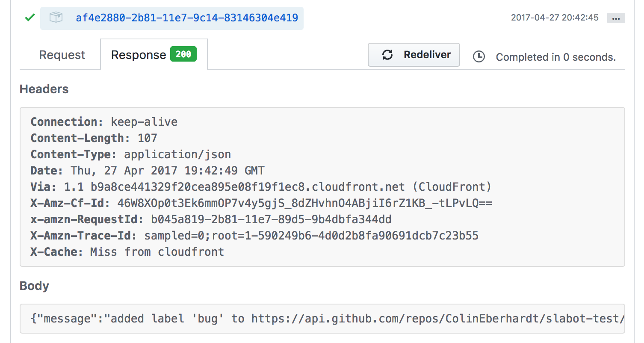
Task: Click the green checkmark delivery status icon
Action: pos(30,18)
